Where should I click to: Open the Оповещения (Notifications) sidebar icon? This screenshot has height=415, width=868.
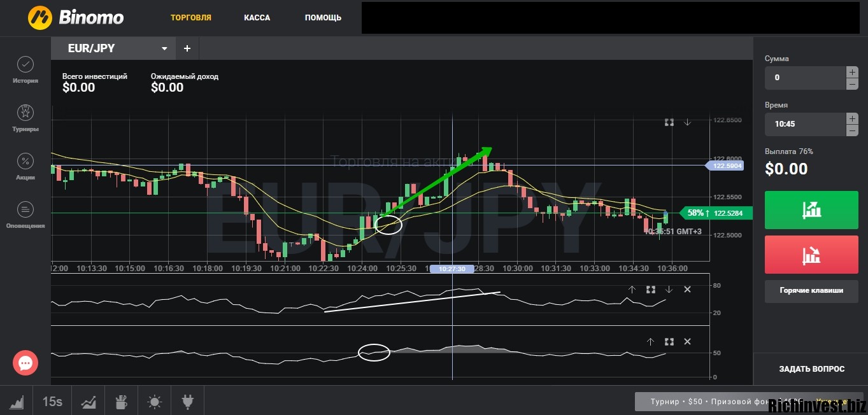tap(25, 209)
